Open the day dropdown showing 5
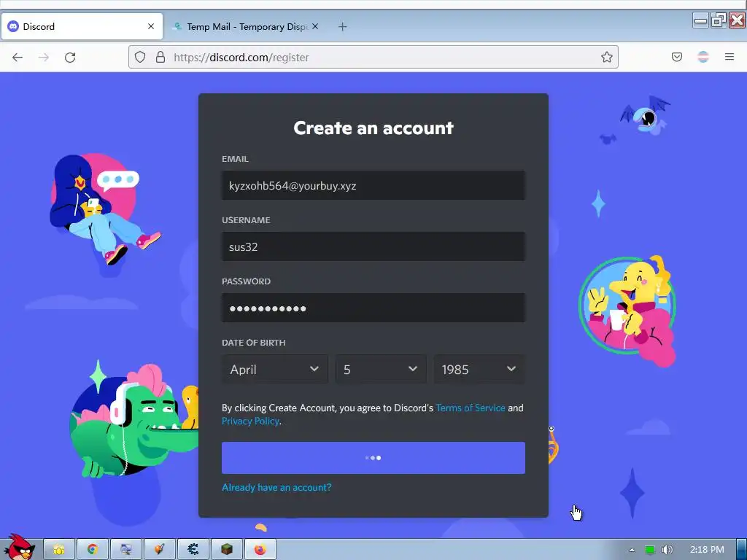This screenshot has width=747, height=560. pos(381,369)
